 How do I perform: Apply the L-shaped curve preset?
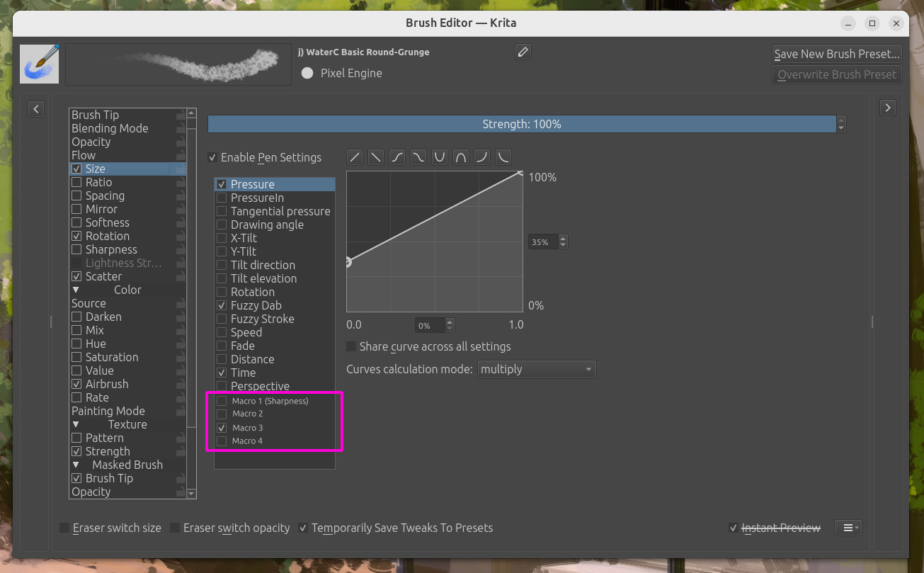503,157
